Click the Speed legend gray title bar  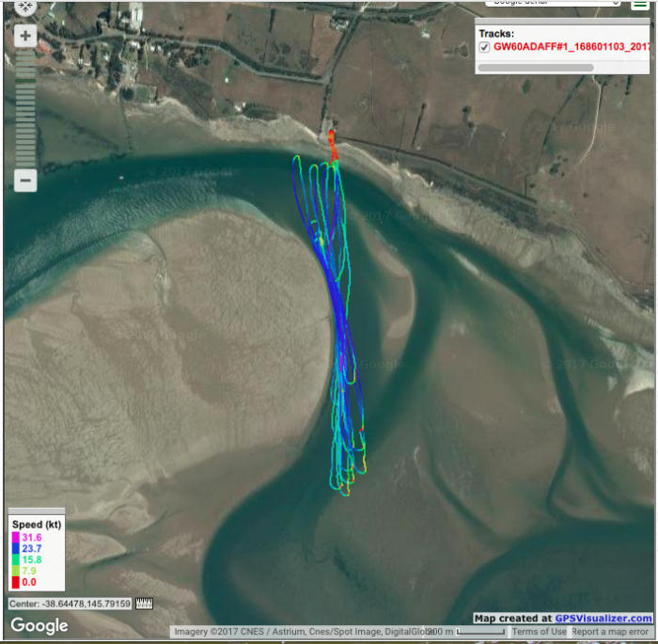tap(37, 510)
